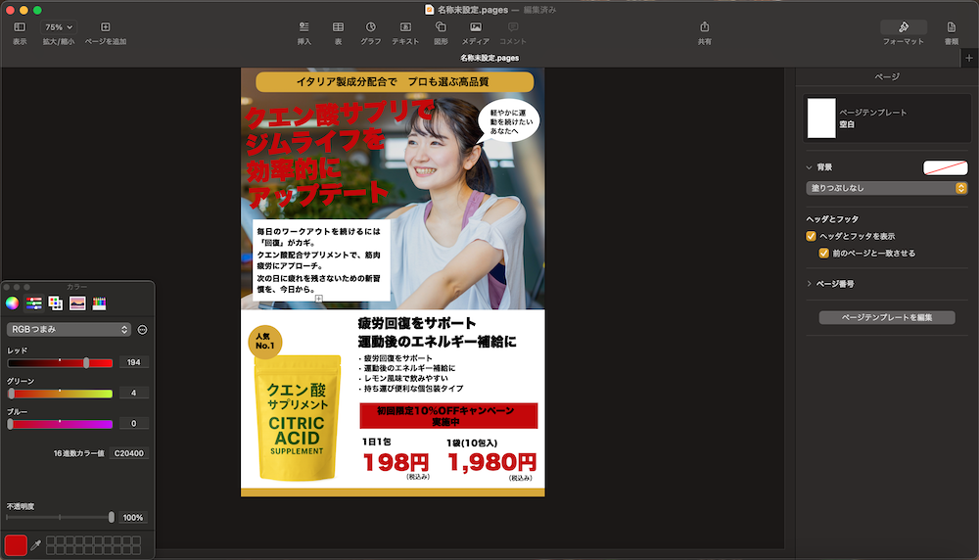Viewport: 979px width, 560px height.
Task: Open the 書類 document inspector
Action: click(951, 27)
